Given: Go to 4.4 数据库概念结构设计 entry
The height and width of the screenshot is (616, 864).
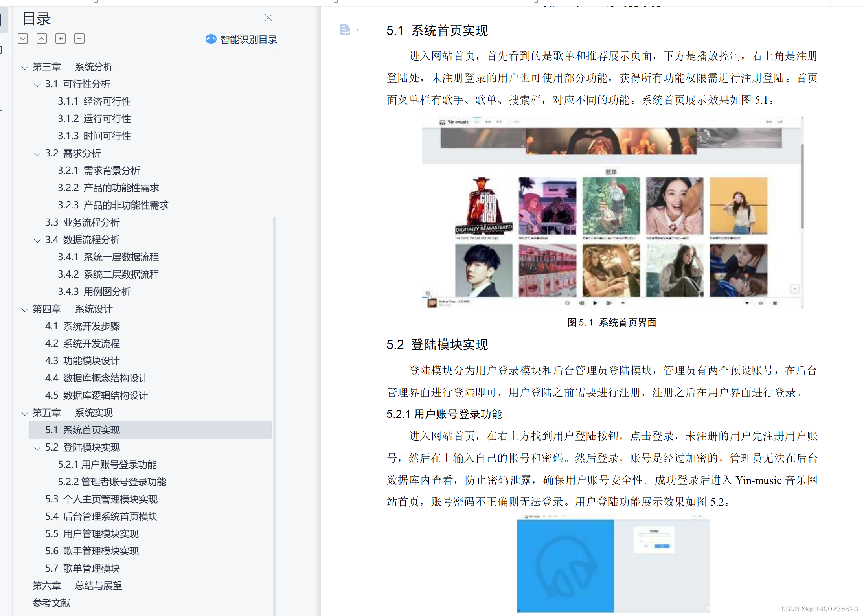Looking at the screenshot, I should click(96, 378).
